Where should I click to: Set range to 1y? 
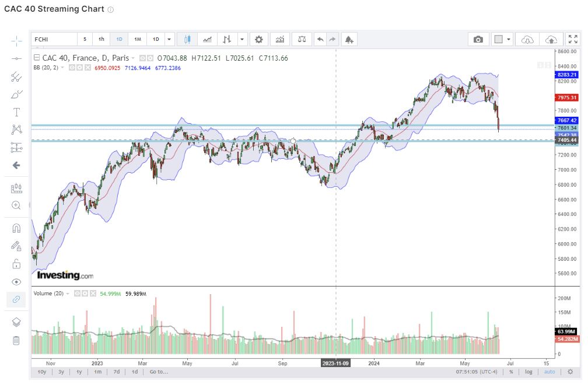pos(79,372)
